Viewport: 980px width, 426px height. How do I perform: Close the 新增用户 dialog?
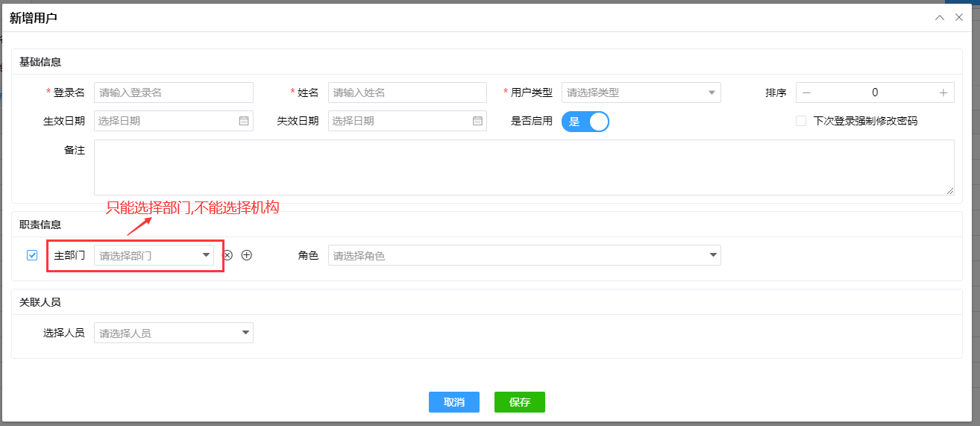(959, 17)
